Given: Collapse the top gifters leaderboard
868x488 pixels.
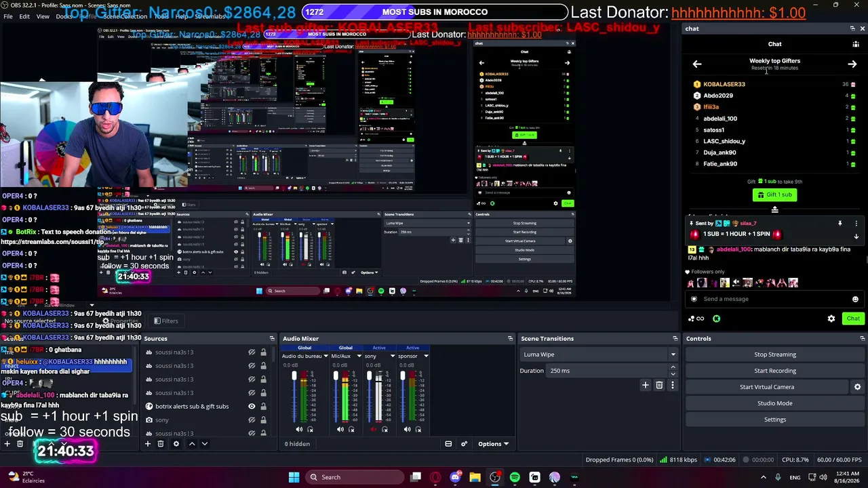Looking at the screenshot, I should point(774,209).
